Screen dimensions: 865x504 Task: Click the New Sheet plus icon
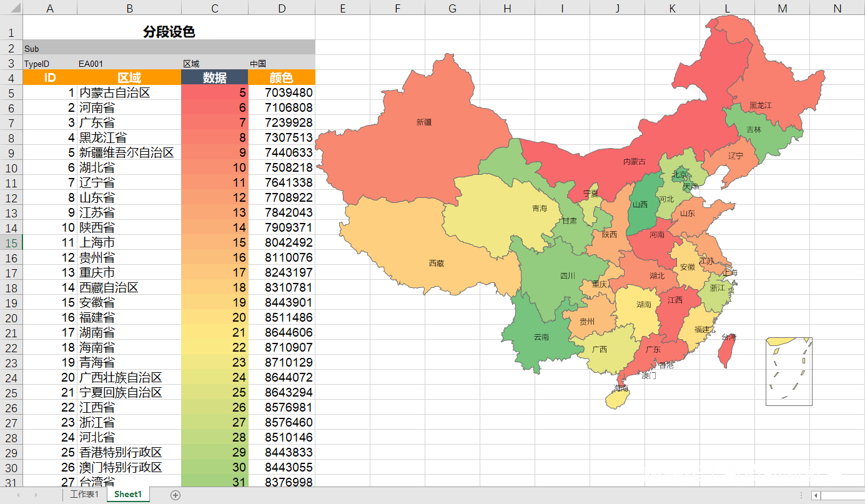coord(175,494)
